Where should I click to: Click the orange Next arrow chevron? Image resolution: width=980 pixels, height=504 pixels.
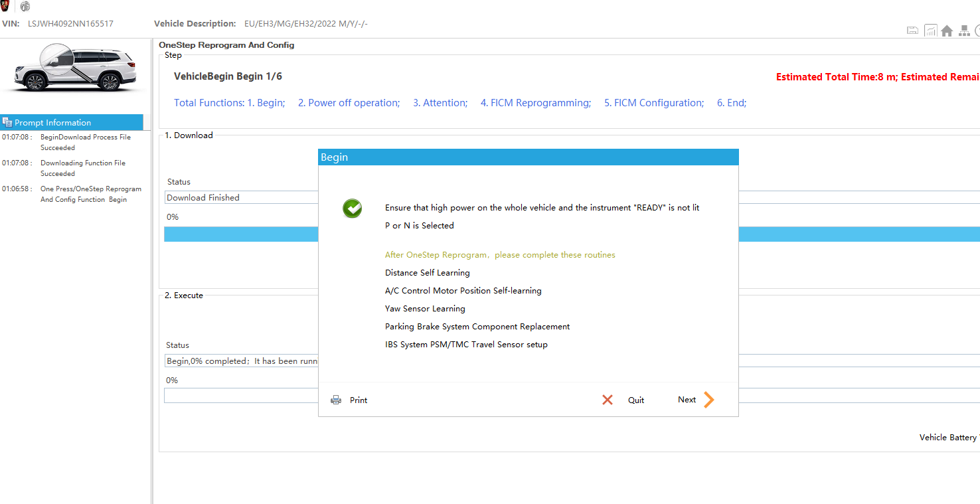708,400
